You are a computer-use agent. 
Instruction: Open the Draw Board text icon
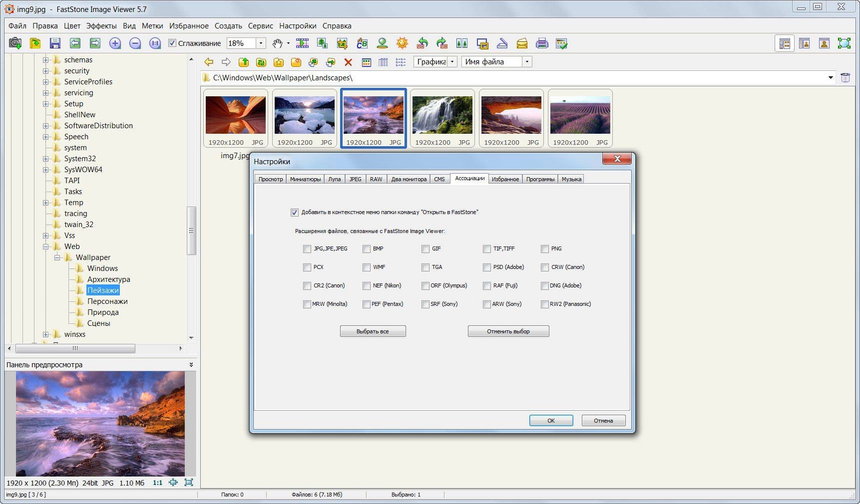point(362,43)
